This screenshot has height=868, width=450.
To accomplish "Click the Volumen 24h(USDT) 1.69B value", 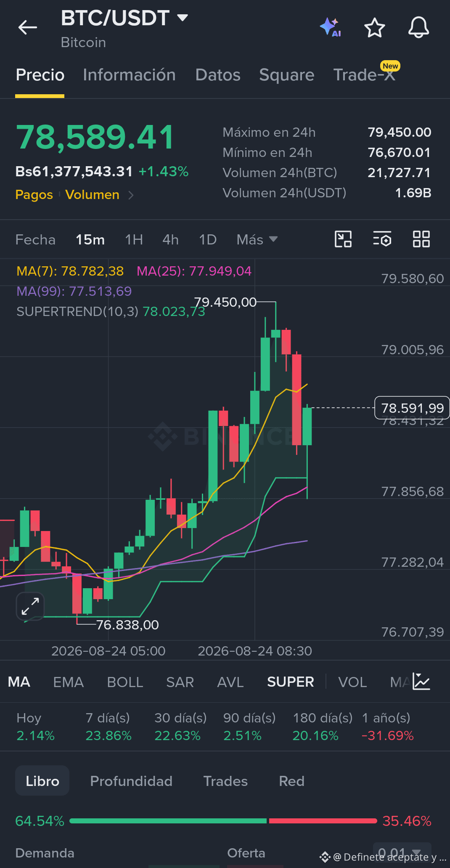I will point(413,193).
